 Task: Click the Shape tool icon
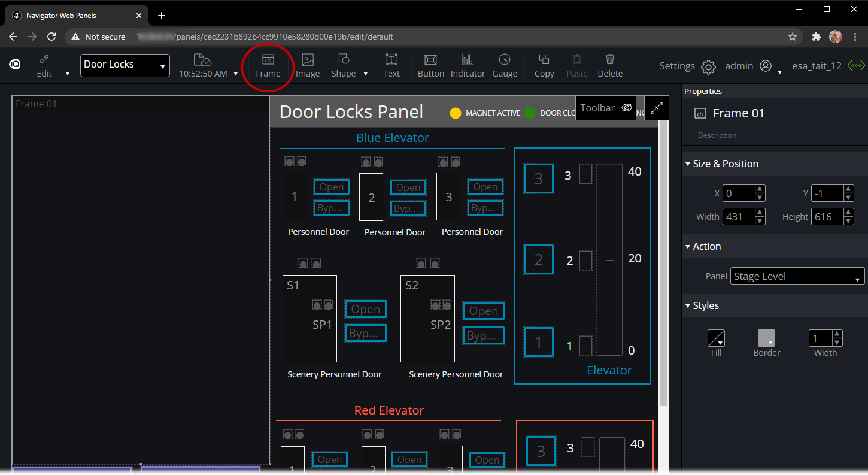(344, 59)
